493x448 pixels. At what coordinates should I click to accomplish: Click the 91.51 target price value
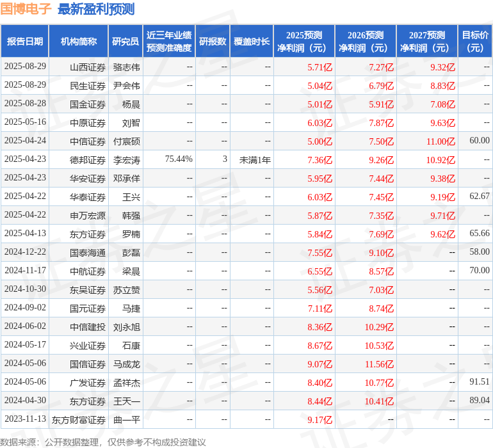pos(479,381)
